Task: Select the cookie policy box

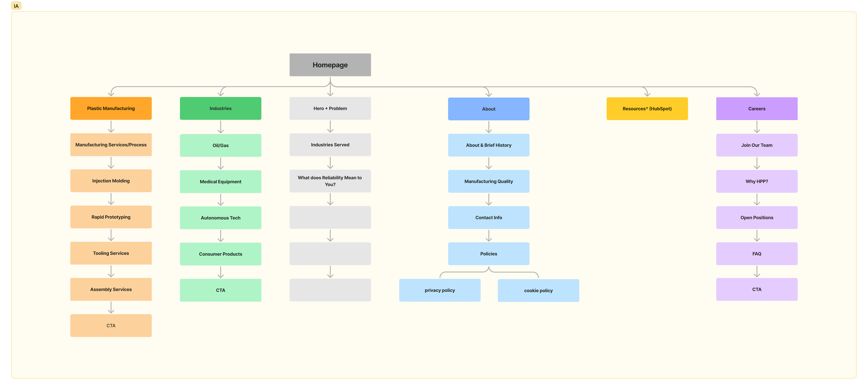Action: pyautogui.click(x=538, y=290)
